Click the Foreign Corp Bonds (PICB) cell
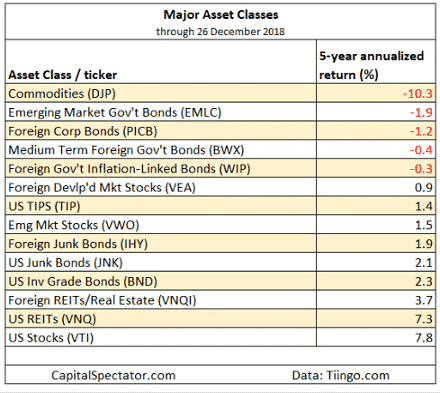This screenshot has height=393, width=440. click(x=161, y=131)
